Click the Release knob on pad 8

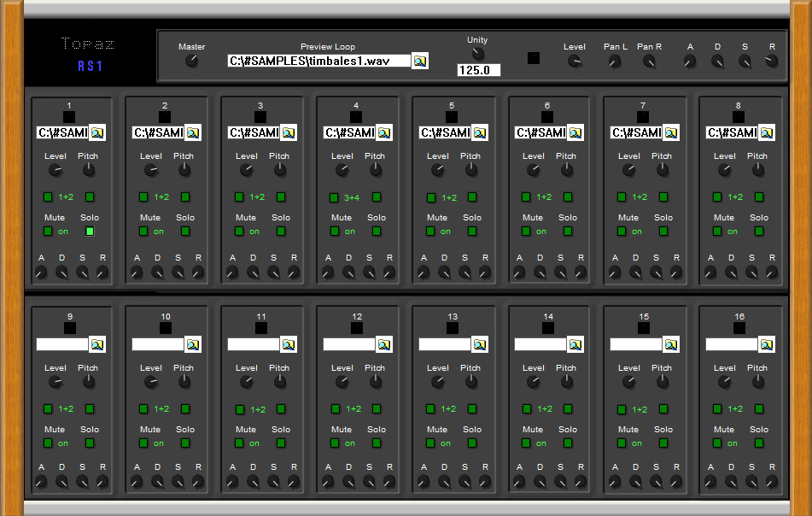click(x=772, y=272)
